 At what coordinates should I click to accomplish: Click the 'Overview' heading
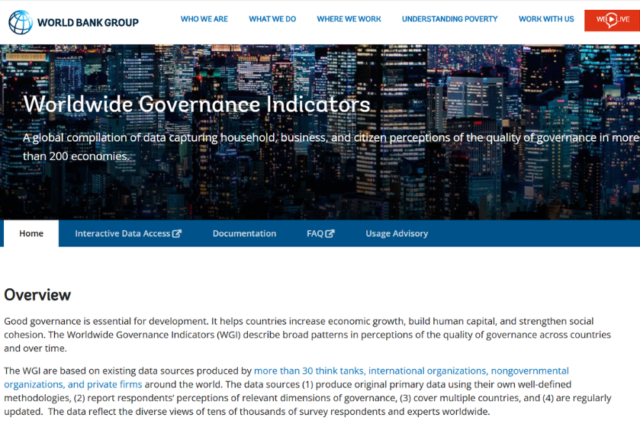(38, 295)
